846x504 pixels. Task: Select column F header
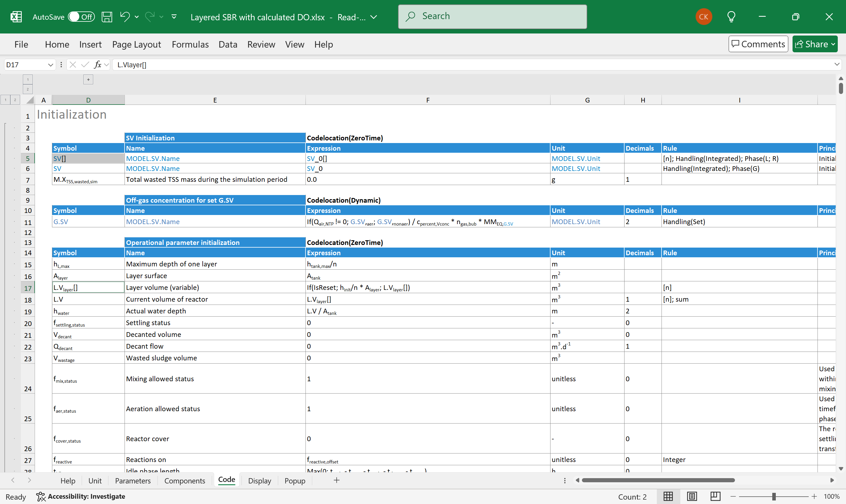pyautogui.click(x=428, y=100)
